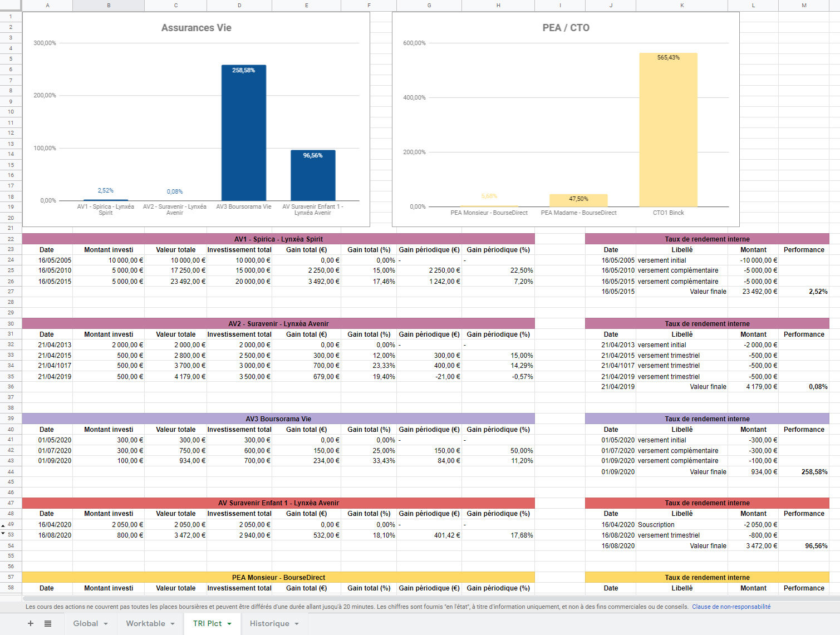Add a new sheet with the plus button
This screenshot has width=840, height=635.
point(31,623)
